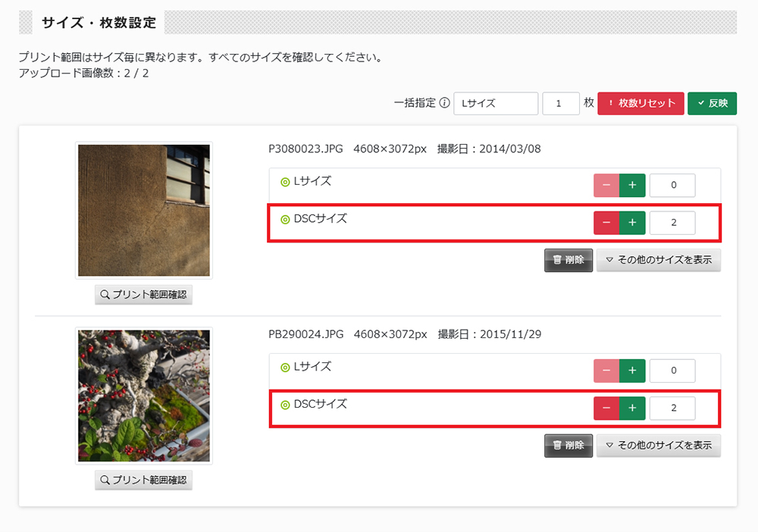Delete PB290024.JPG with the 削除 button
This screenshot has height=532, width=758.
568,446
